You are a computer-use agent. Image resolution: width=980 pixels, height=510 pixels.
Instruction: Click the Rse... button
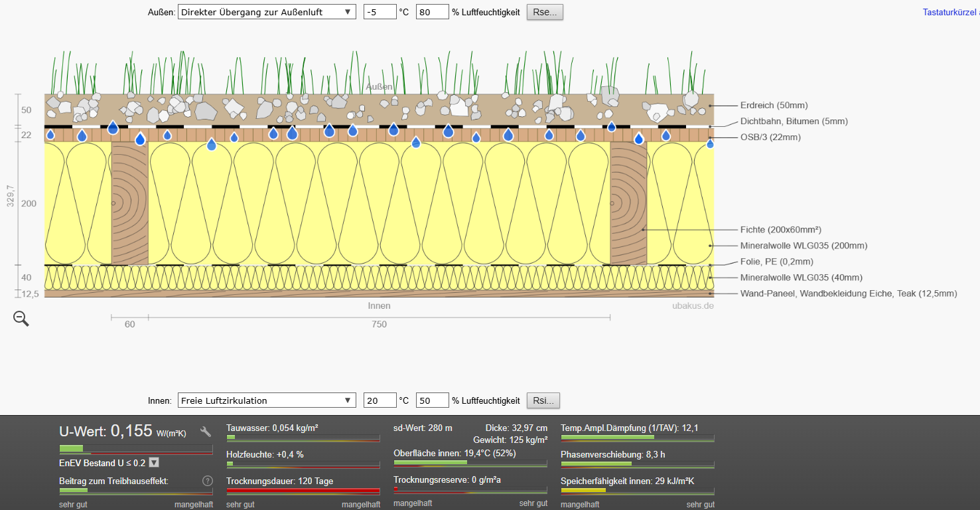coord(545,12)
